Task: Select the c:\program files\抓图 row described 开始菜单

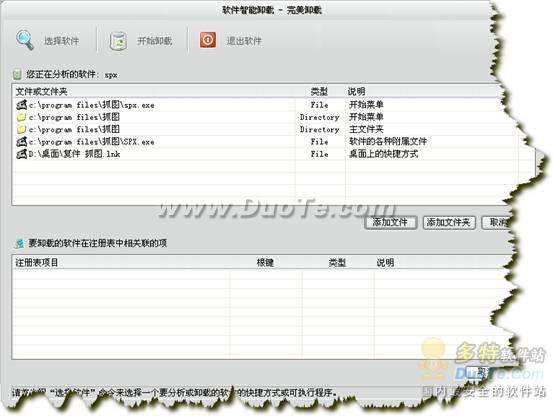Action: coord(261,117)
